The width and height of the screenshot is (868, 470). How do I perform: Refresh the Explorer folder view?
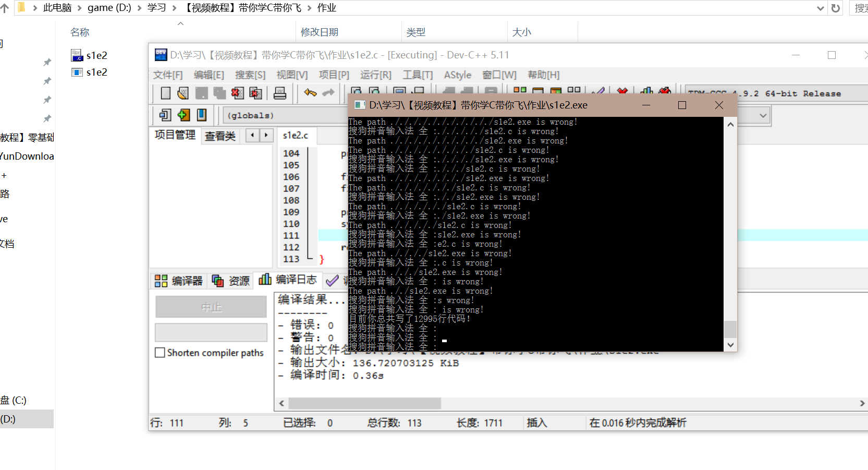(x=836, y=8)
